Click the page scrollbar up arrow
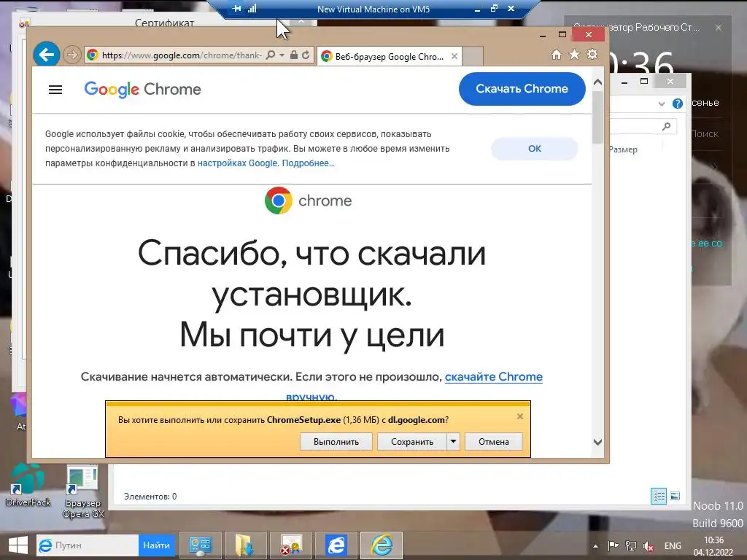 [598, 82]
